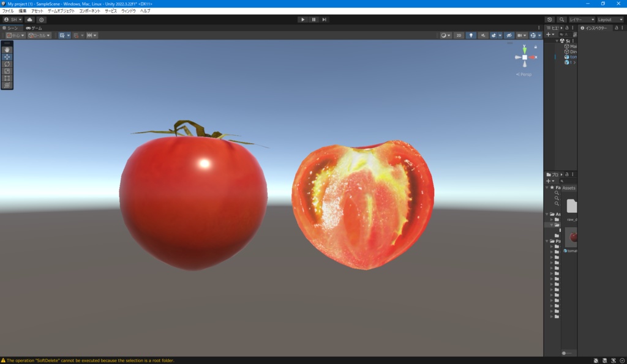The height and width of the screenshot is (364, 627).
Task: Toggle 2D view mode
Action: [459, 35]
